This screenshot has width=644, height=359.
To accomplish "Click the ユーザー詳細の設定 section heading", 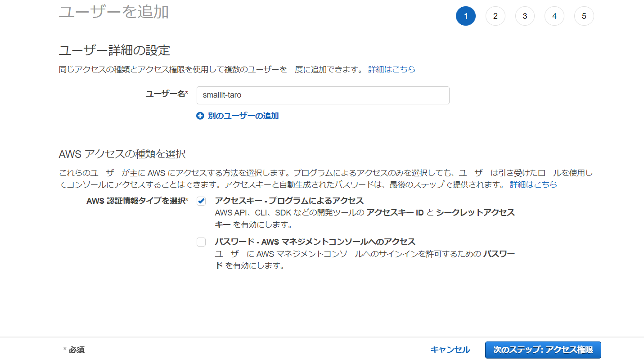I will click(114, 50).
